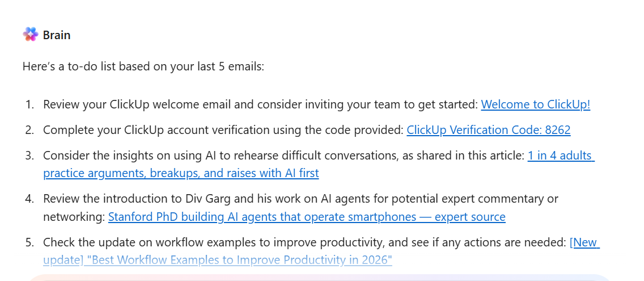This screenshot has width=644, height=281.
Task: Open ClickUp Verification Code: 8262 email link
Action: coord(488,130)
